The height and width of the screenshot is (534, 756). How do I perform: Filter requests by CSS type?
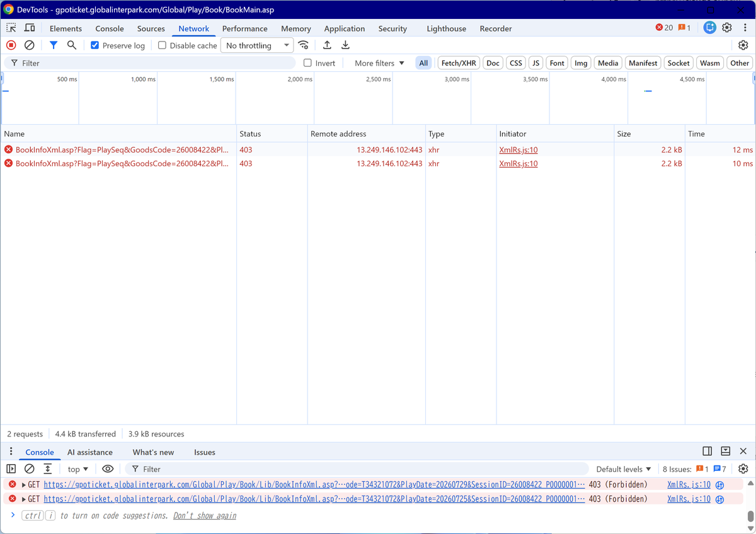pyautogui.click(x=516, y=63)
